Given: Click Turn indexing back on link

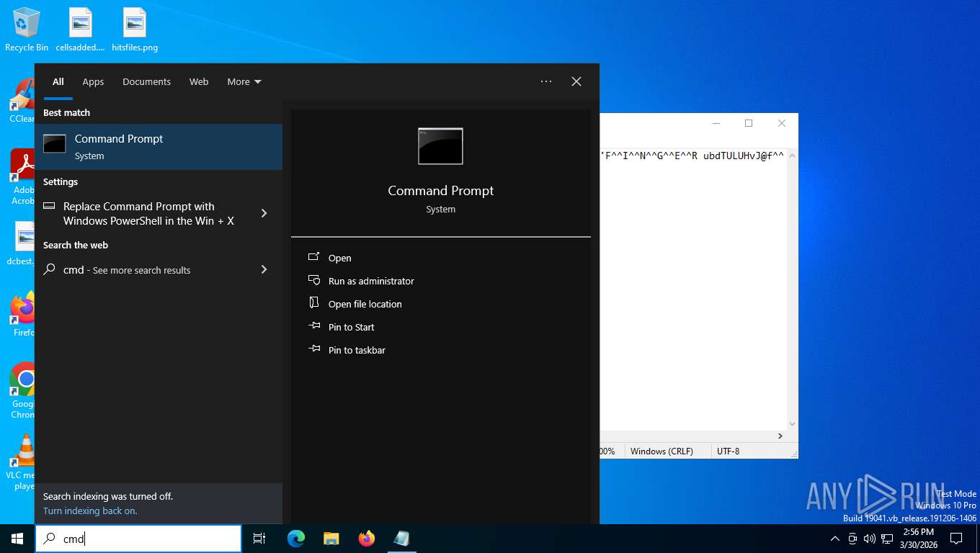Looking at the screenshot, I should tap(90, 511).
